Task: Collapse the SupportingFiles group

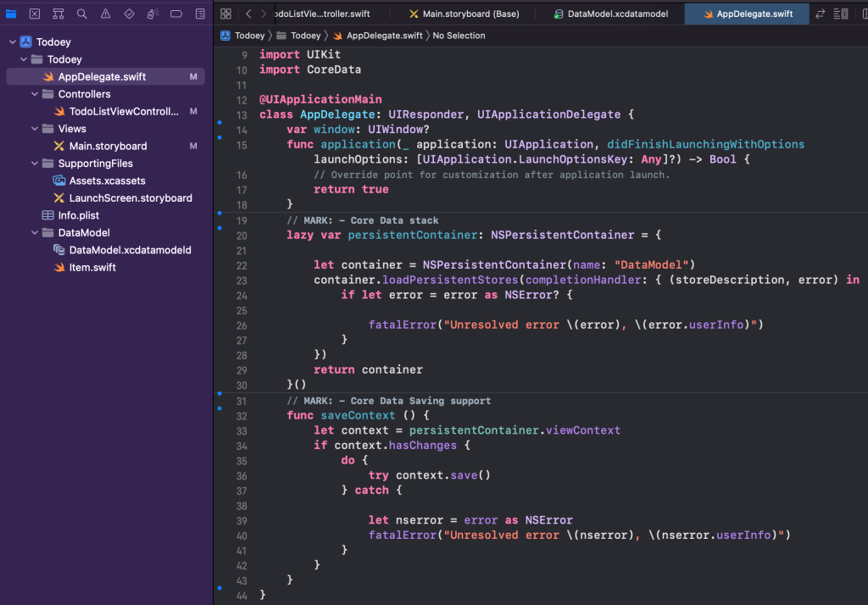Action: 35,164
